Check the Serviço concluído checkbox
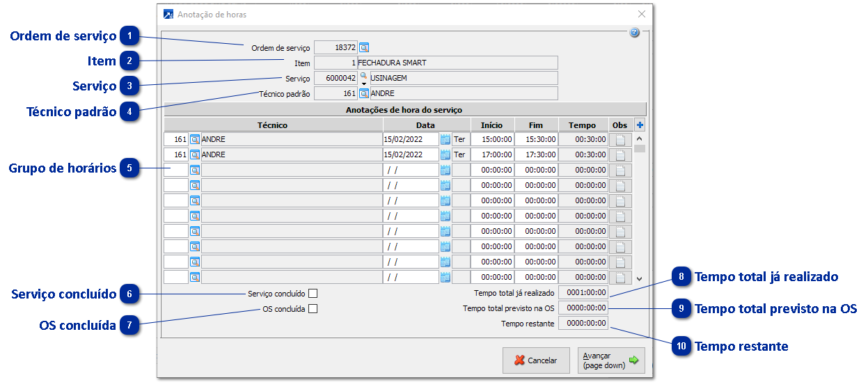This screenshot has width=868, height=389. [313, 294]
